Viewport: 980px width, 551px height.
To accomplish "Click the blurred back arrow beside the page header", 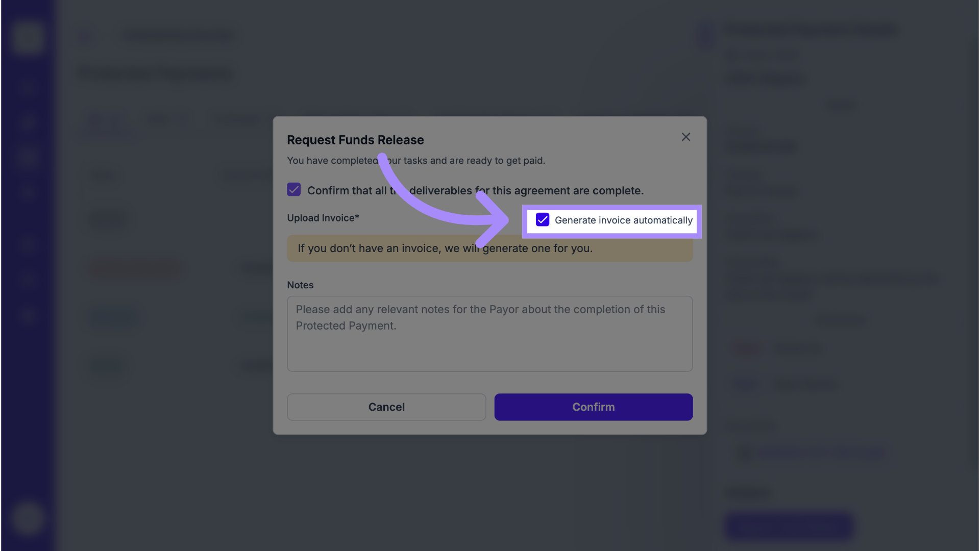I will click(84, 36).
